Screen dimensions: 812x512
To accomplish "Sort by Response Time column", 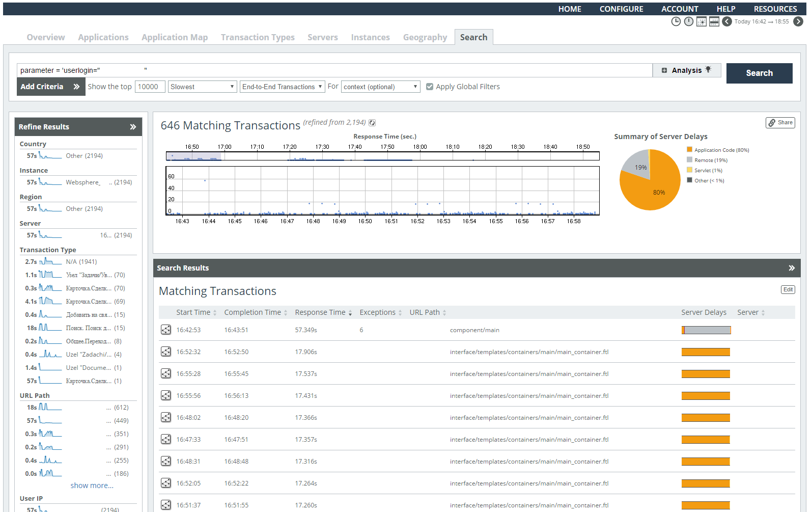I will pos(324,312).
